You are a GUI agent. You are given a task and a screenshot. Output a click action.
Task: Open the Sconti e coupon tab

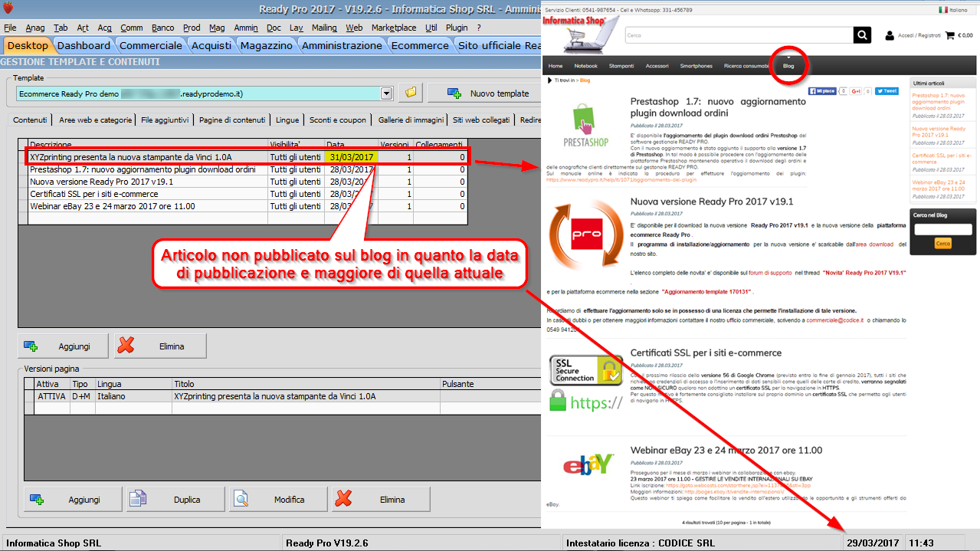pos(338,120)
